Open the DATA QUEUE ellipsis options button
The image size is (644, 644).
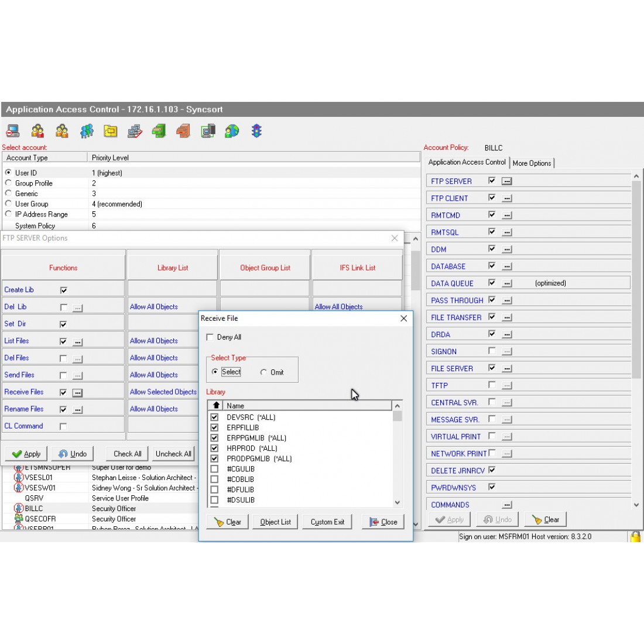pos(507,283)
